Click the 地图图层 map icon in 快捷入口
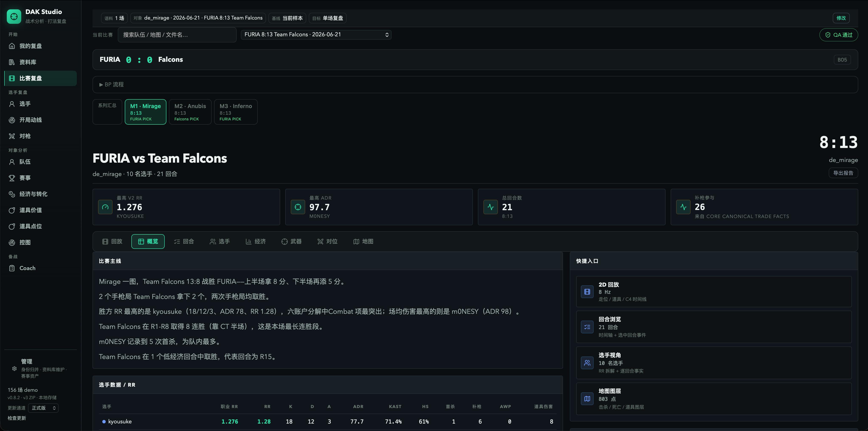Image resolution: width=868 pixels, height=431 pixels. coord(587,399)
